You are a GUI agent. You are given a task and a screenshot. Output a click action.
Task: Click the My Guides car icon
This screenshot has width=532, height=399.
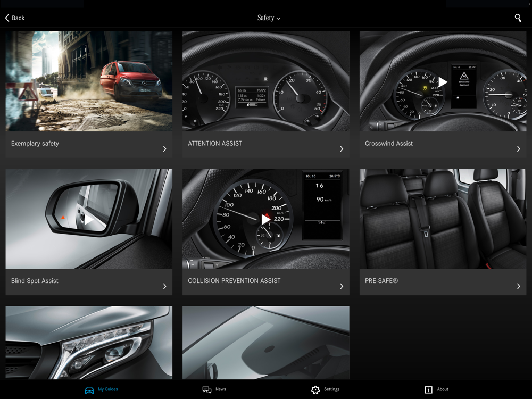[89, 390]
